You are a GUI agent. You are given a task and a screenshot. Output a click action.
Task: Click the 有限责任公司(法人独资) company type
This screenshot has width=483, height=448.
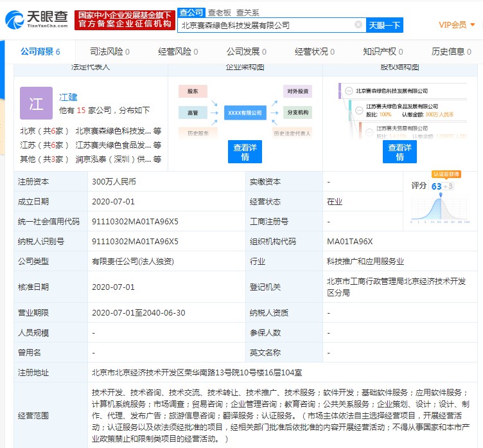tap(133, 262)
